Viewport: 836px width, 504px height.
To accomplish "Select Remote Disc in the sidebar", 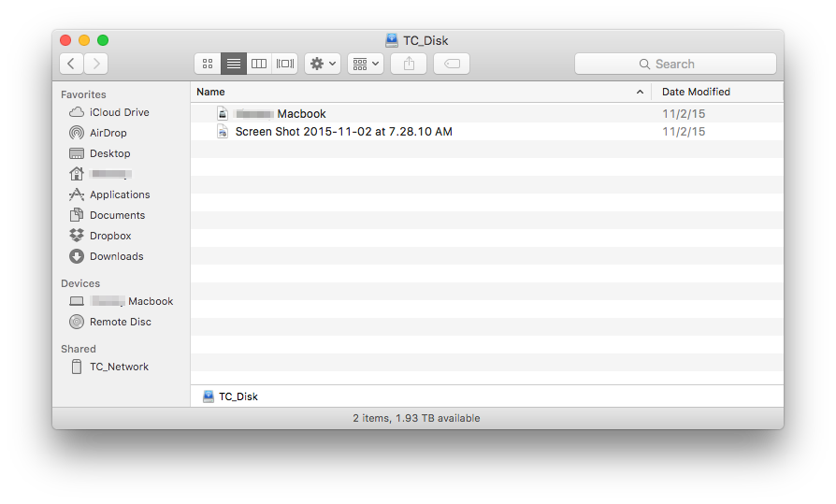I will (x=109, y=323).
